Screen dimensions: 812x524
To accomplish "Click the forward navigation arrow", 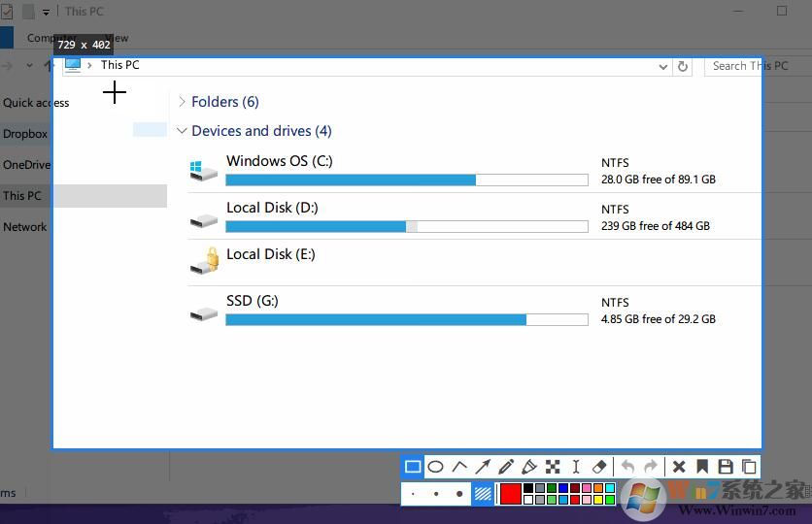I will click(7, 66).
